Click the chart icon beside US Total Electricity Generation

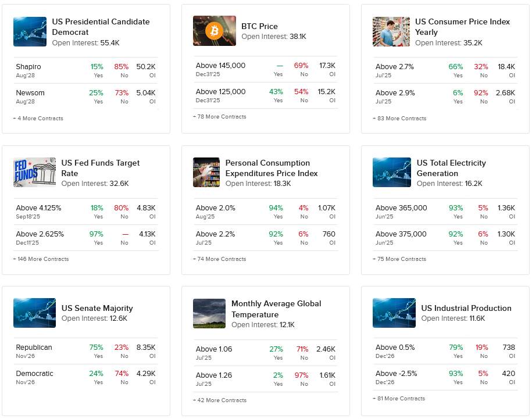391,173
